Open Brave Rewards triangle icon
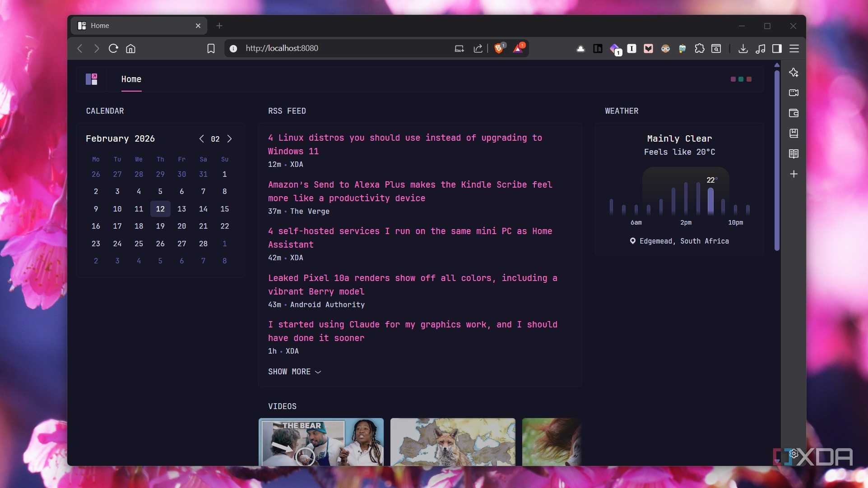 click(518, 48)
